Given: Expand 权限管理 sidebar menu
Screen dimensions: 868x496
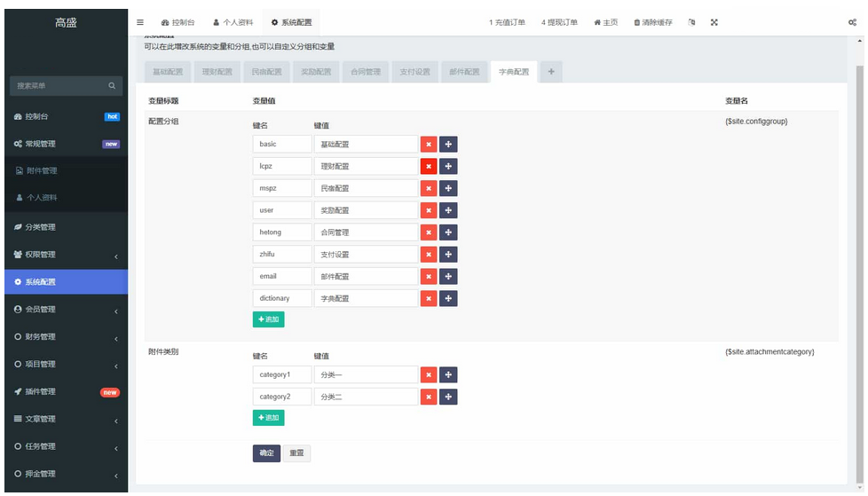Looking at the screenshot, I should 64,255.
